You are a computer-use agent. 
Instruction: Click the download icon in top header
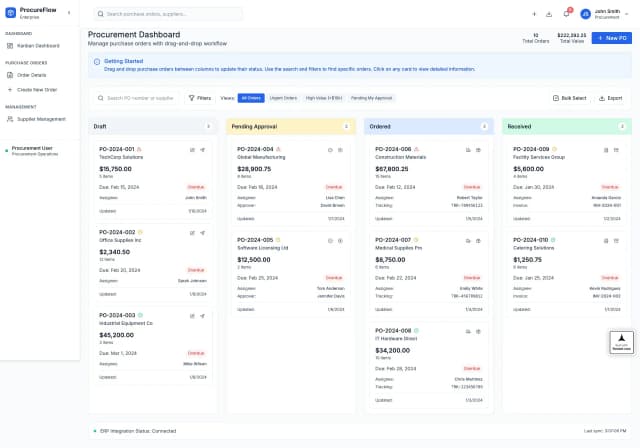(549, 14)
